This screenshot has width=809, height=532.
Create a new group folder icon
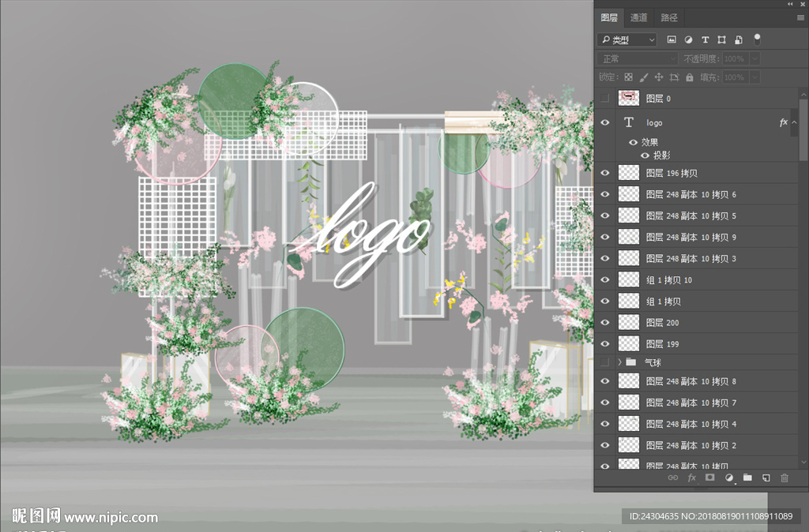click(747, 478)
